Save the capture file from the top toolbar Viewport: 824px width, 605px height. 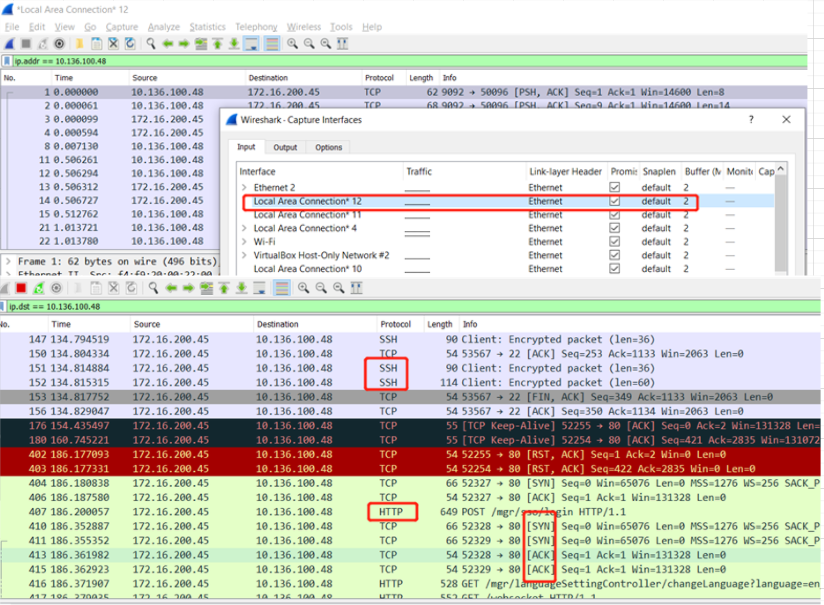coord(97,44)
